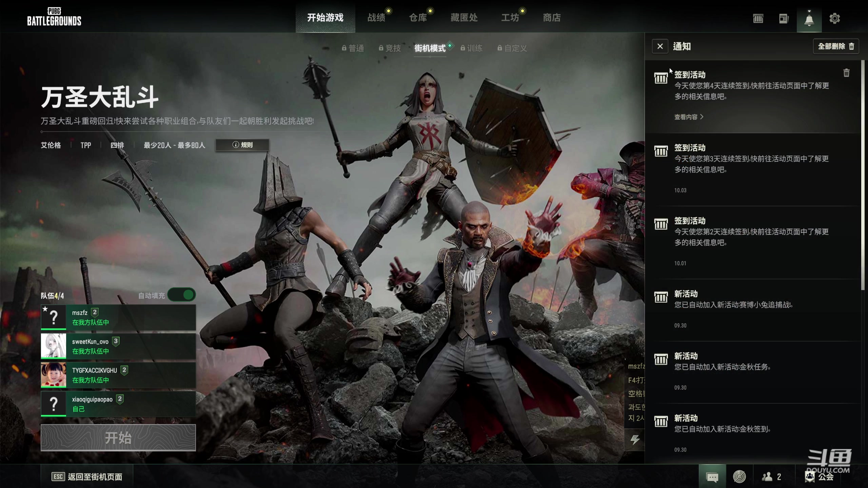Click ticket icon of 金秋签到 notification
The image size is (868, 488).
point(661,422)
